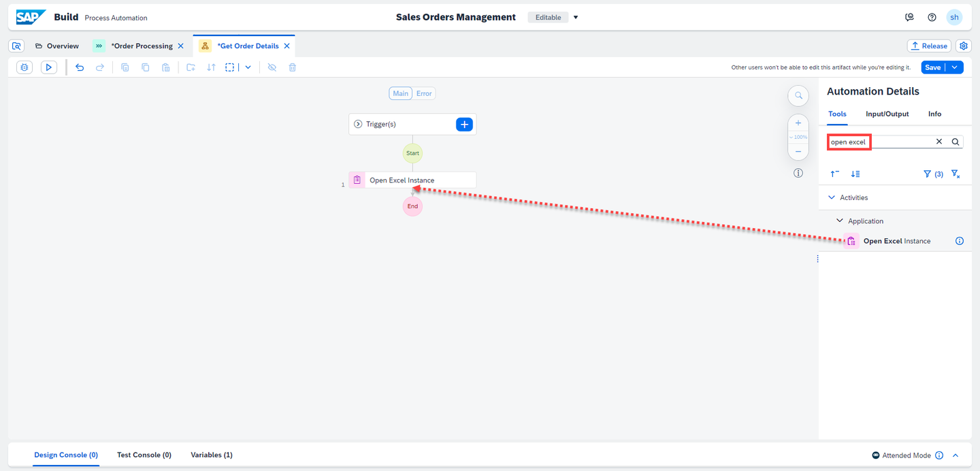Collapse the Activities section
This screenshot has height=471, width=980.
point(832,197)
